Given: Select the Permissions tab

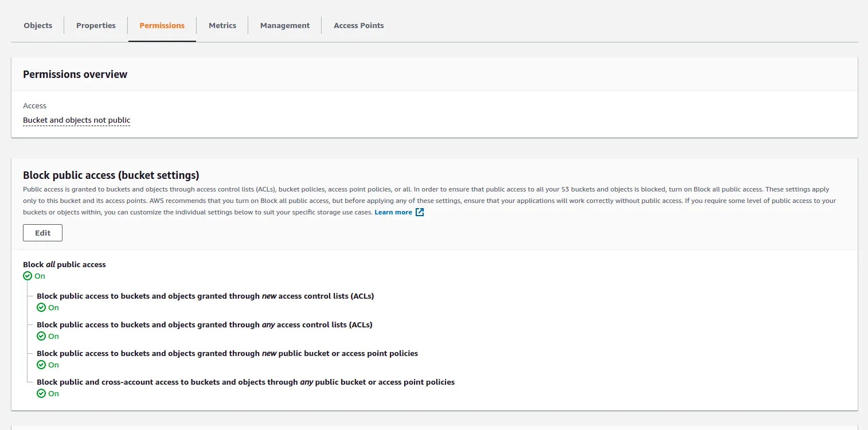Looking at the screenshot, I should 162,25.
